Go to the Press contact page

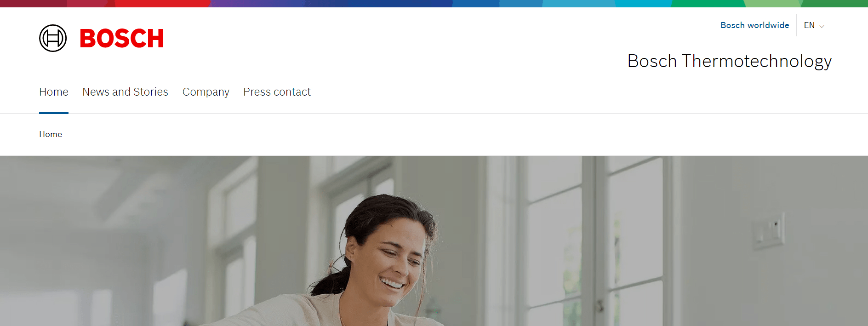click(277, 92)
